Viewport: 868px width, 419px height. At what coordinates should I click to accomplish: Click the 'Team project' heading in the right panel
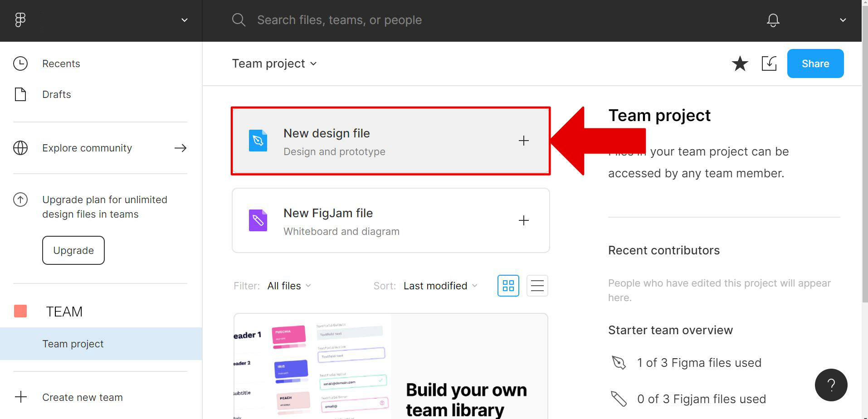coord(659,116)
